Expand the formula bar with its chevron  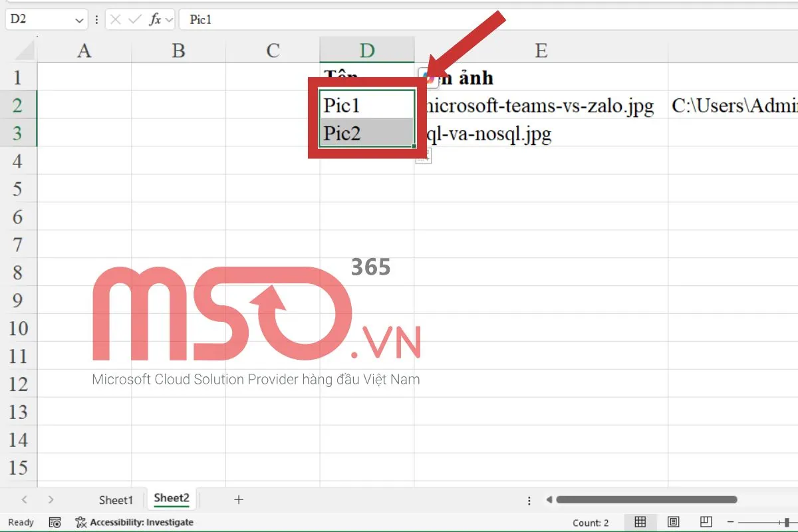(170, 19)
